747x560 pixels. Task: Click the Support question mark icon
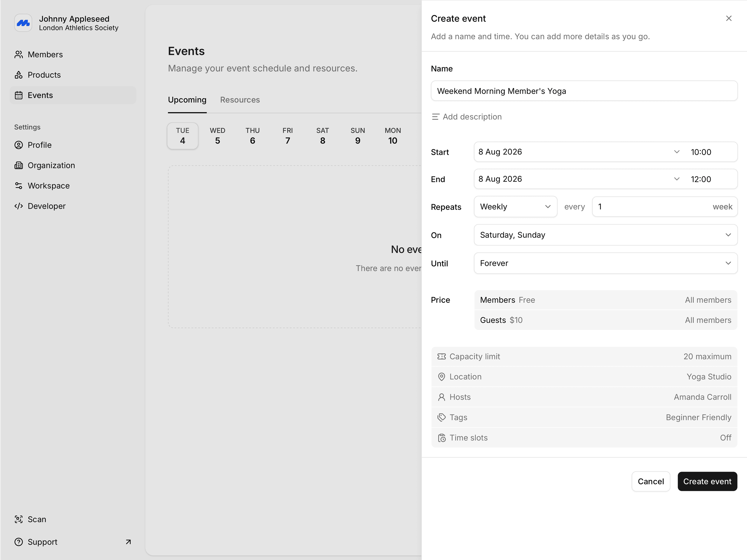coord(18,542)
